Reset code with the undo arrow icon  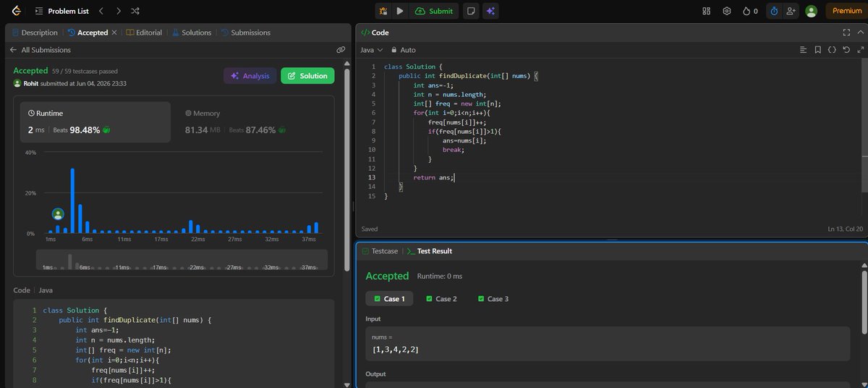[x=846, y=50]
